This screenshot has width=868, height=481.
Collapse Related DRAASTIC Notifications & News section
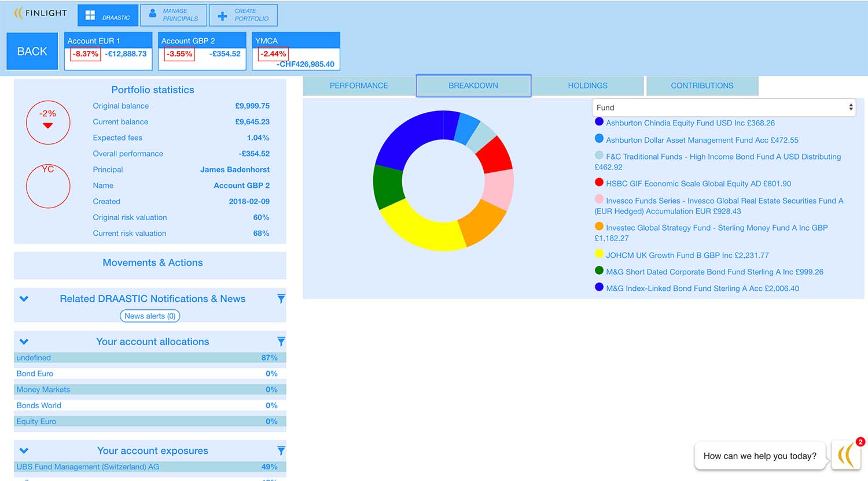tap(24, 299)
